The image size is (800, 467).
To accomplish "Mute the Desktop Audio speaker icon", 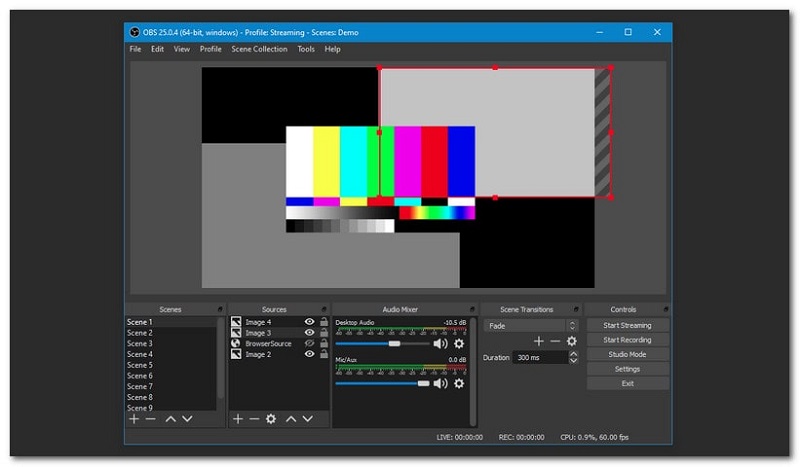I will [x=440, y=344].
